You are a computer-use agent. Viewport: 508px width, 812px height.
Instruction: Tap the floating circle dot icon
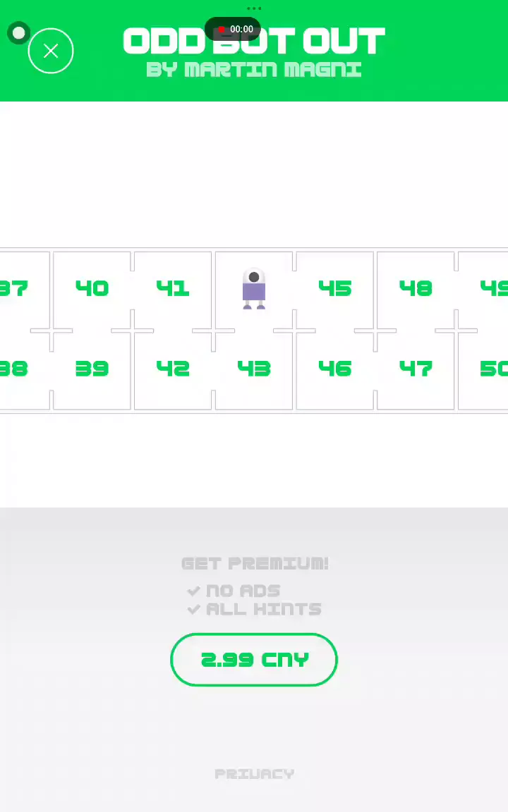19,33
